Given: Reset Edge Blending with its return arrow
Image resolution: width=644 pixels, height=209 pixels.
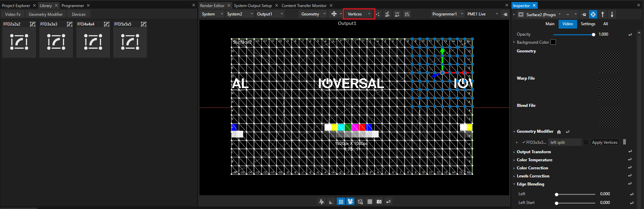Looking at the screenshot, I should (x=630, y=184).
